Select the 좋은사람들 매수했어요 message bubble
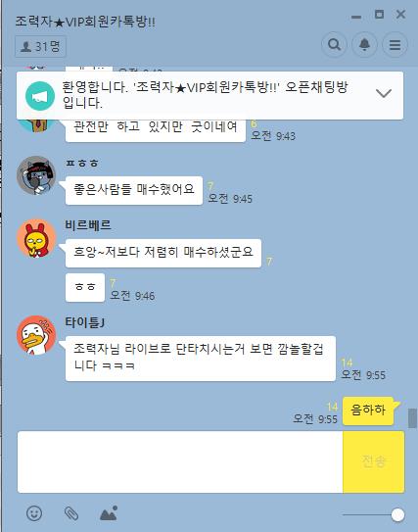Viewport: 418px width, 532px height. pyautogui.click(x=134, y=190)
